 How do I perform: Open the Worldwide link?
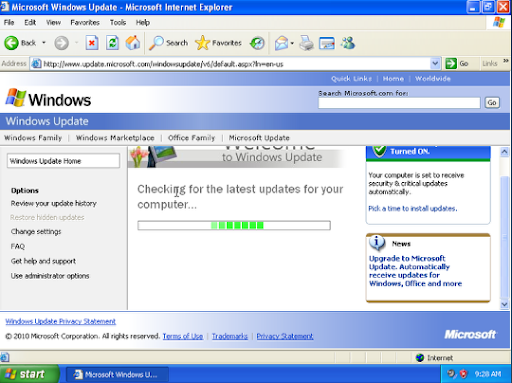[x=433, y=79]
